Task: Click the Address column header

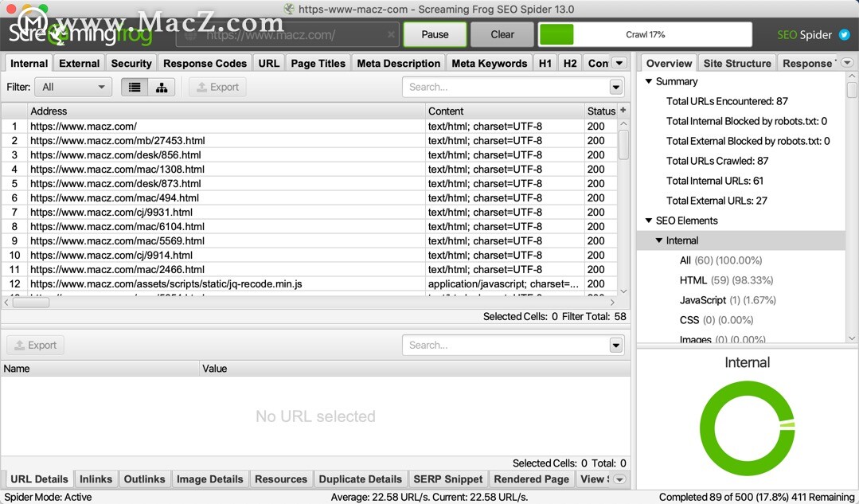Action: pos(226,111)
